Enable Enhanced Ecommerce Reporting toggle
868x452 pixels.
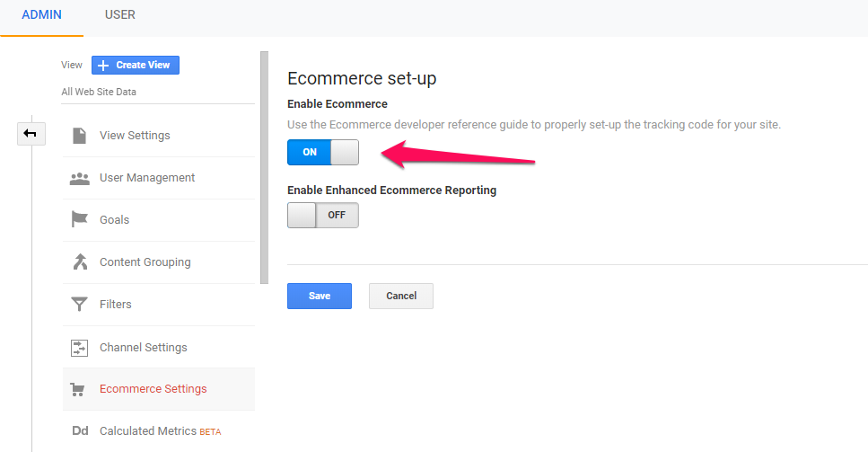coord(322,216)
